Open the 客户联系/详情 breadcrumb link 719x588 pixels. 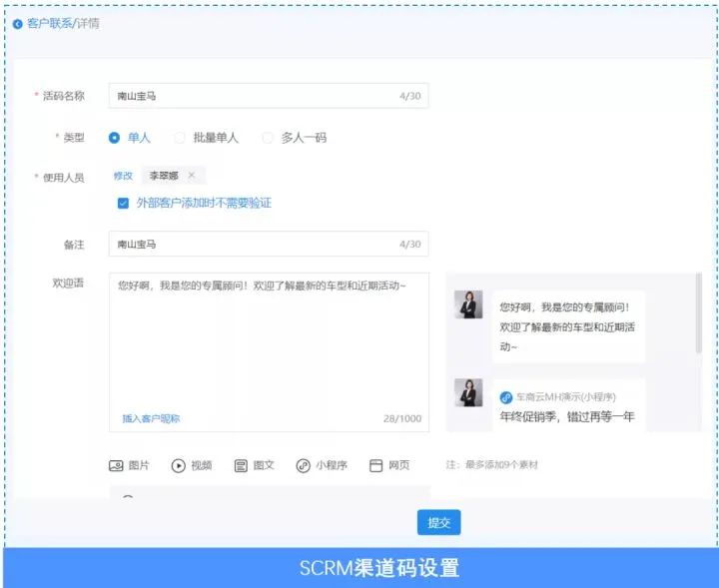[63, 23]
